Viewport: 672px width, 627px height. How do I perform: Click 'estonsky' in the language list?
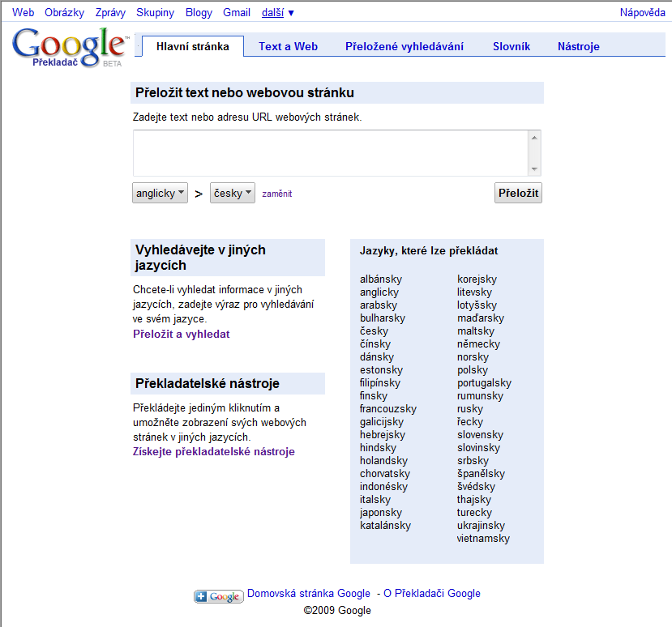381,369
